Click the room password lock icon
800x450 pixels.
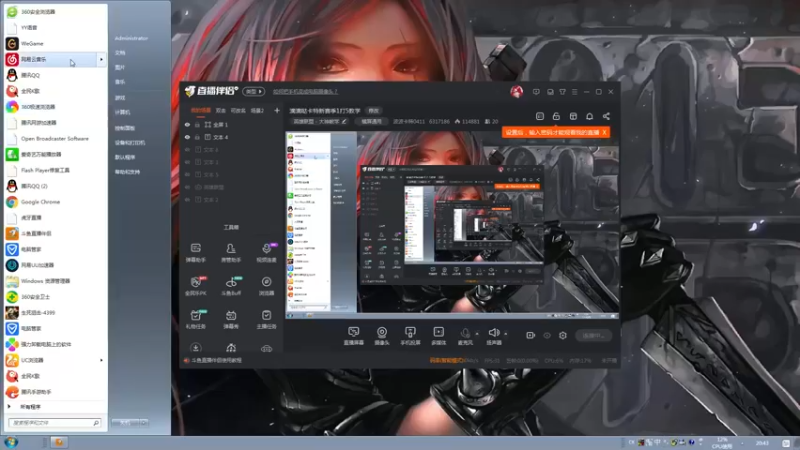(x=556, y=116)
